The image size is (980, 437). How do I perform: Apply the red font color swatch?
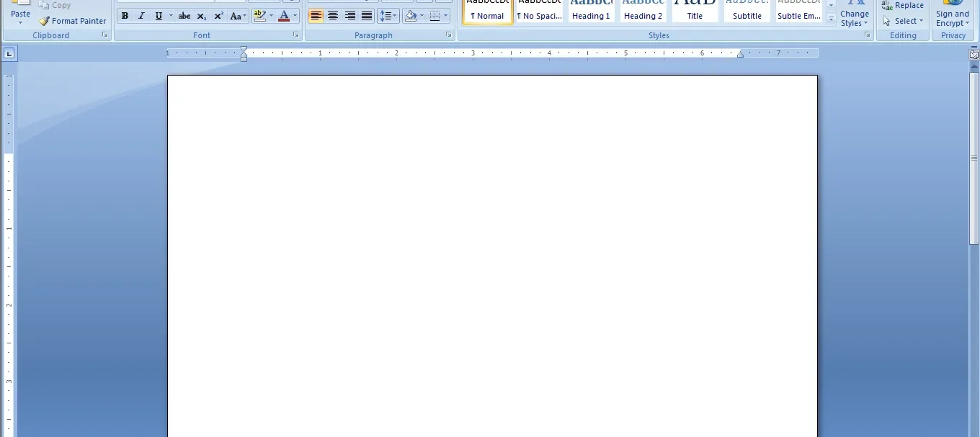(284, 16)
